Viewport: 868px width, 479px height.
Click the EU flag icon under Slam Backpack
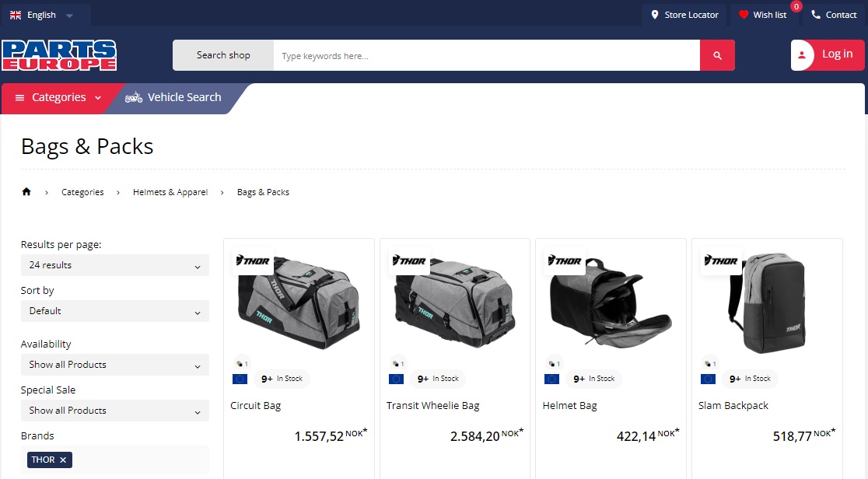(708, 379)
